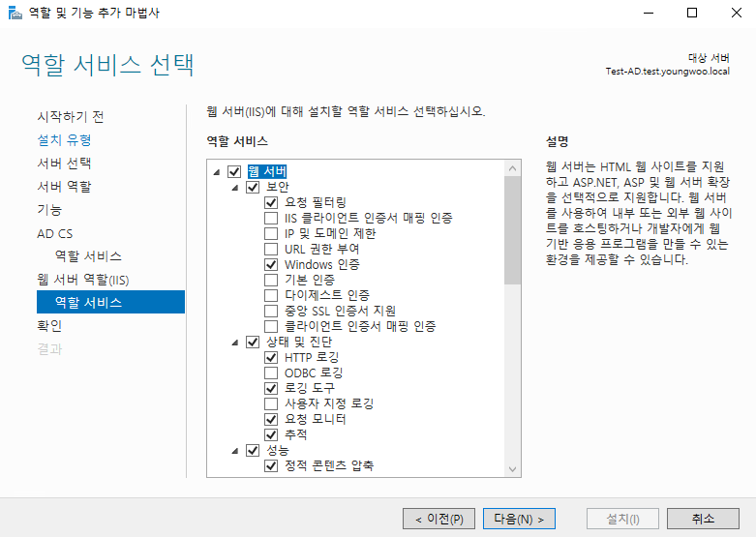Select 웹 서버 tree label
This screenshot has height=537, width=756.
pos(267,171)
